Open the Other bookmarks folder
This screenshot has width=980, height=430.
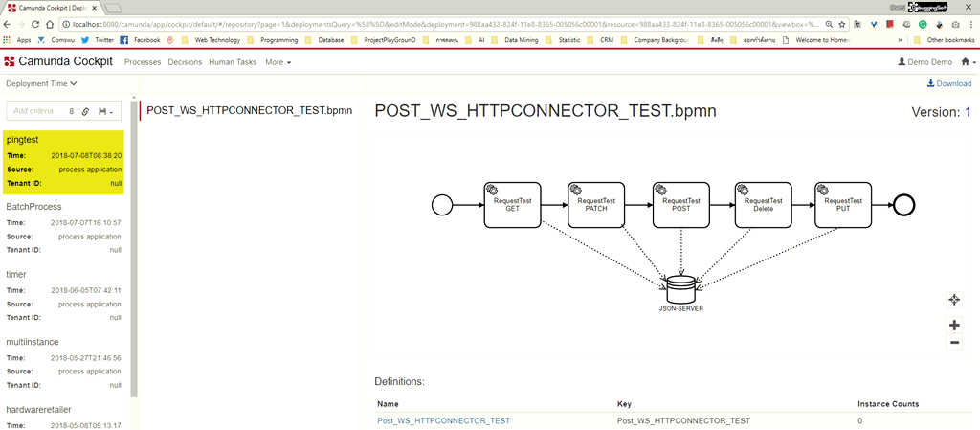coord(945,39)
